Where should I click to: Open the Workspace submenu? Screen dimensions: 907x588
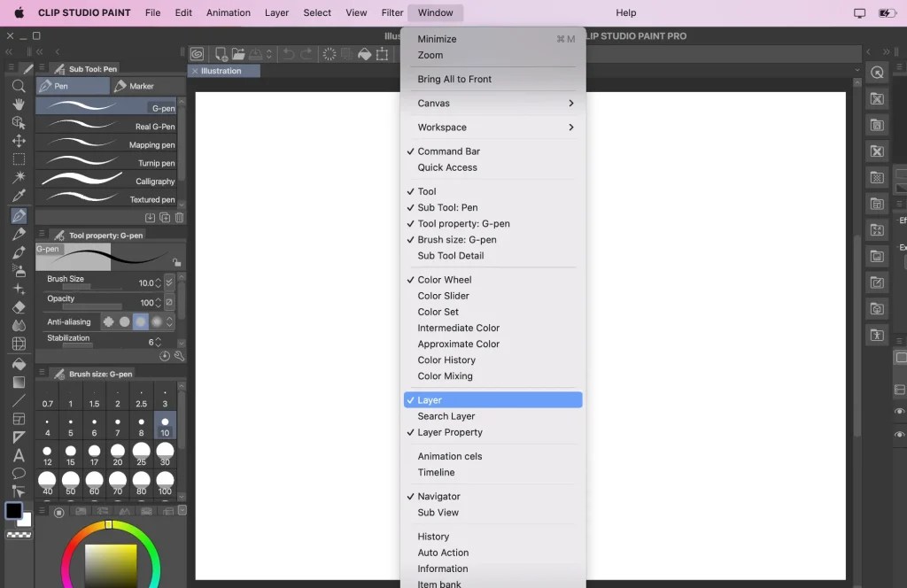441,127
